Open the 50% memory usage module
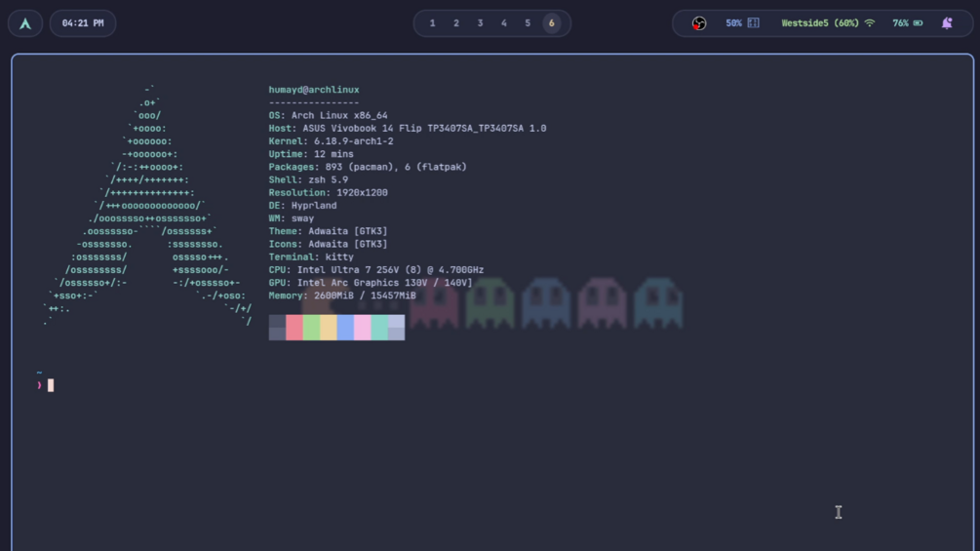The image size is (980, 551). 742,23
